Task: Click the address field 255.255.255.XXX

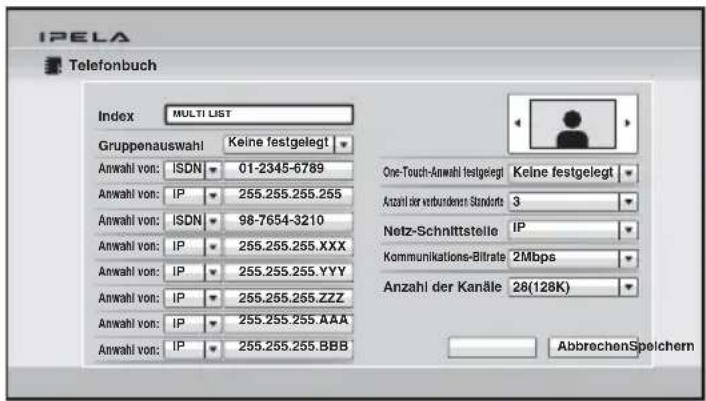Action: pos(288,247)
